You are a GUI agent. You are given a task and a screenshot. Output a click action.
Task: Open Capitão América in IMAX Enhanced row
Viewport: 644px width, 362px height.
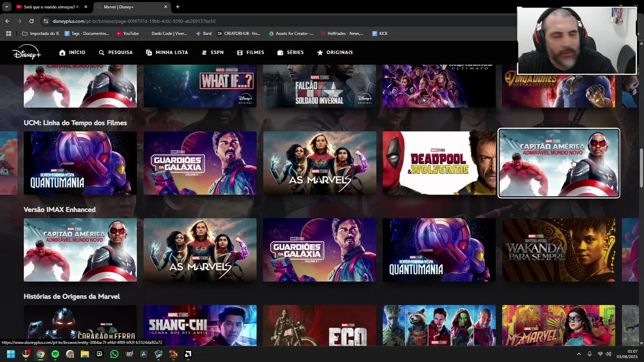[x=80, y=250]
